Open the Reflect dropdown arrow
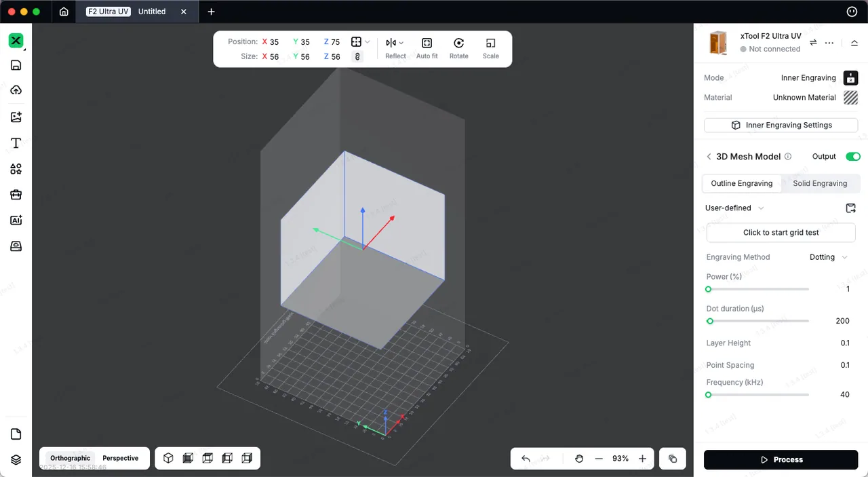This screenshot has height=477, width=868. [401, 43]
